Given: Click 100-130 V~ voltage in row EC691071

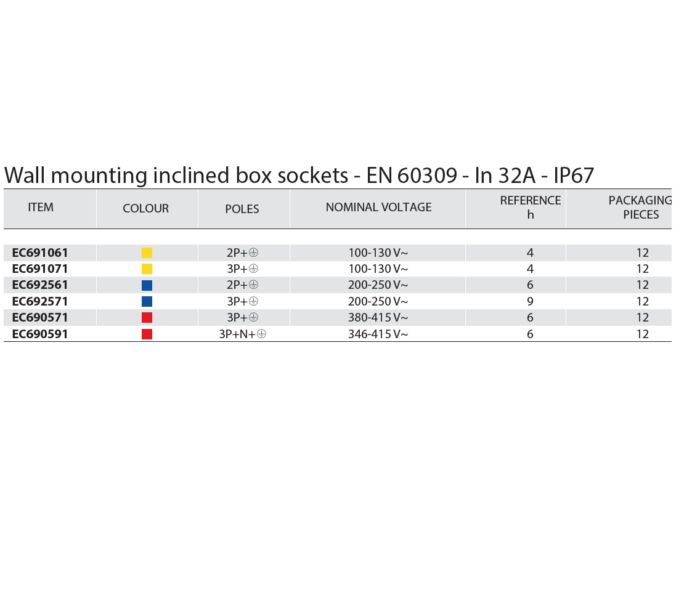Looking at the screenshot, I should pos(378,269).
